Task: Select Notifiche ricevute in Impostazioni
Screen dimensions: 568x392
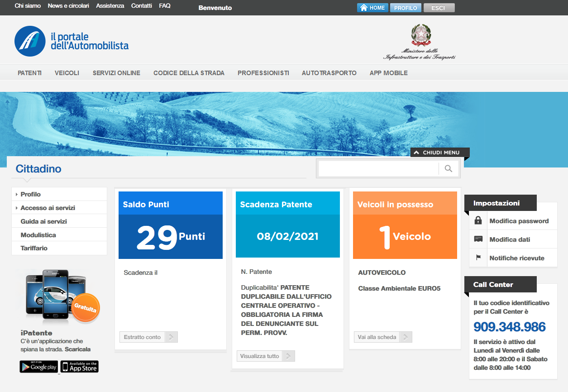Action: 517,258
